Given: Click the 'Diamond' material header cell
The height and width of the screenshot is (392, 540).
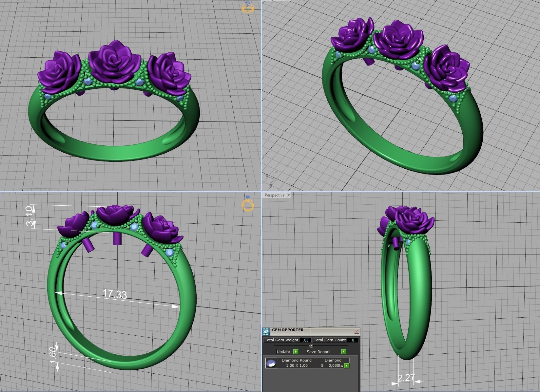Looking at the screenshot, I should [x=333, y=360].
